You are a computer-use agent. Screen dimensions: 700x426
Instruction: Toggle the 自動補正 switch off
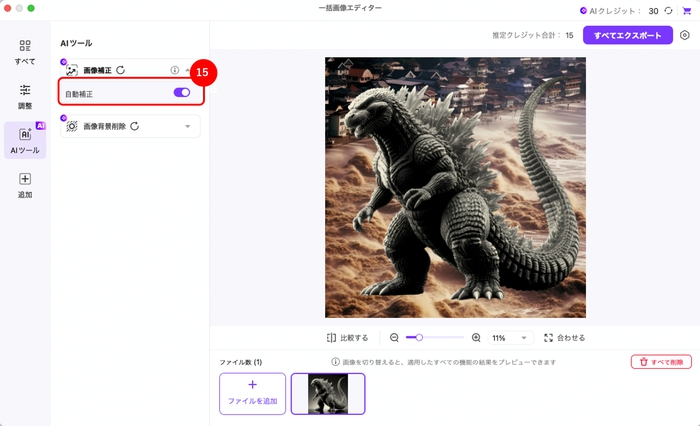(182, 92)
